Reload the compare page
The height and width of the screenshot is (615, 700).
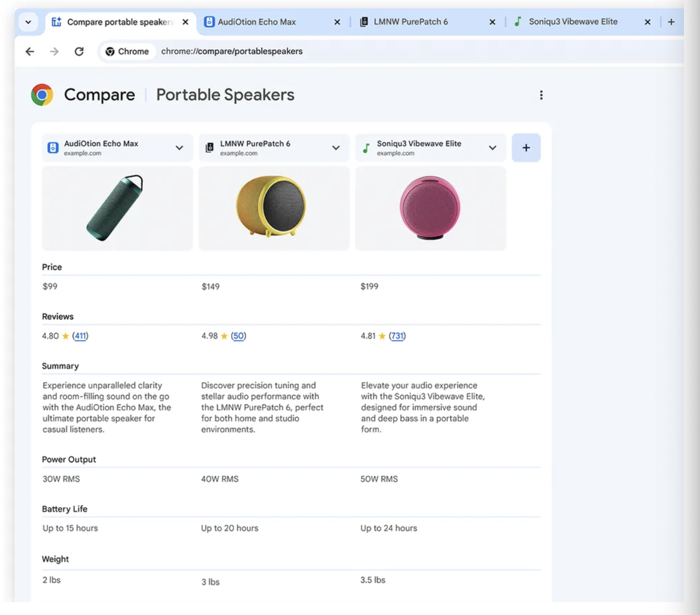pyautogui.click(x=79, y=51)
